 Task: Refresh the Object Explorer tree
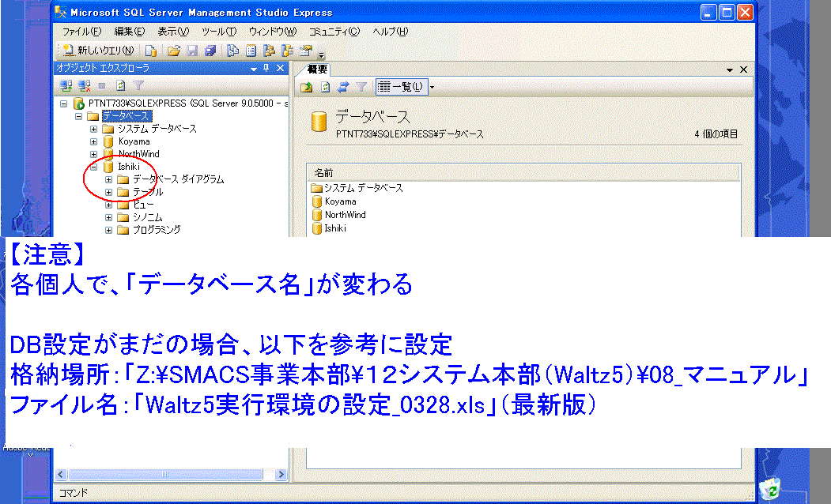121,85
